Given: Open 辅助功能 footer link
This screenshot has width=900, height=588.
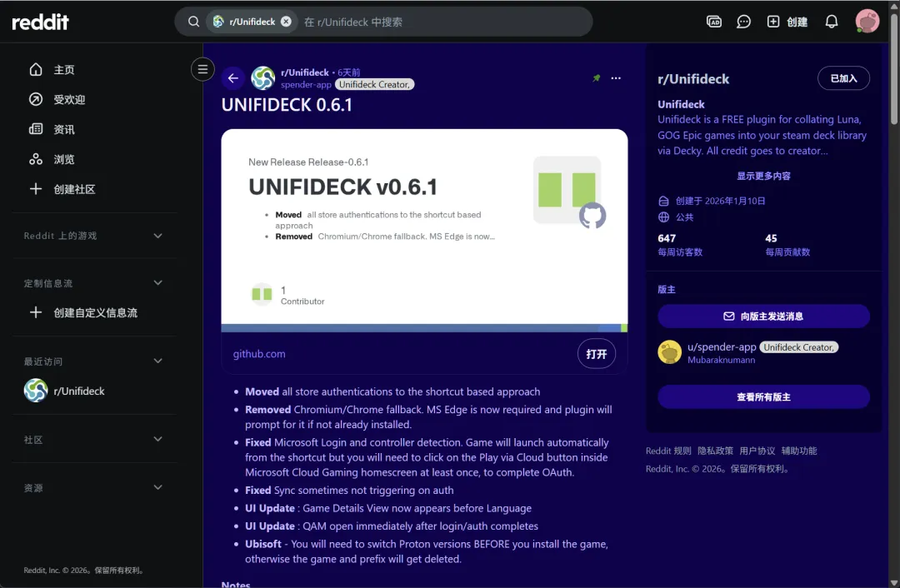Looking at the screenshot, I should (x=799, y=451).
